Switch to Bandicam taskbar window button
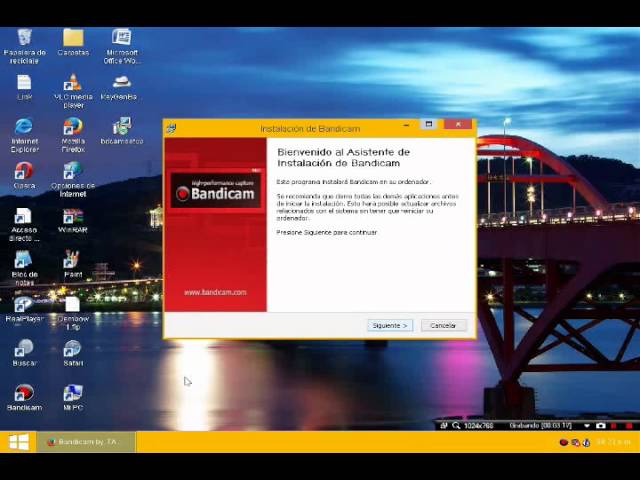Image resolution: width=640 pixels, height=480 pixels. pos(87,442)
